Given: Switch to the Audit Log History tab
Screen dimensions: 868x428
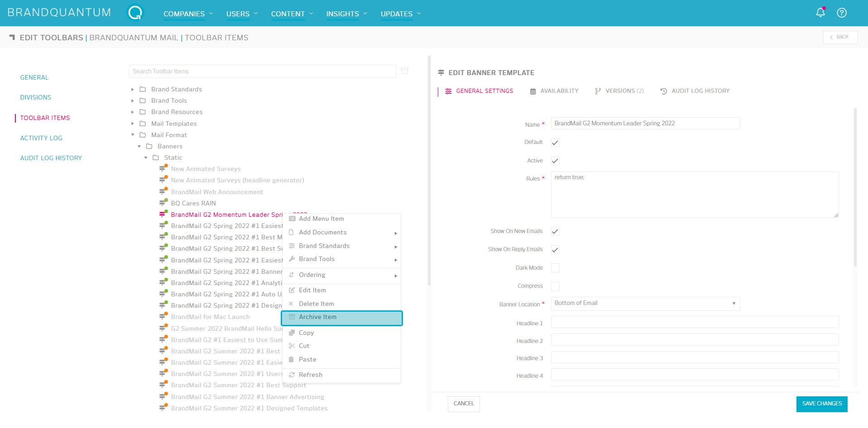Looking at the screenshot, I should tap(695, 91).
